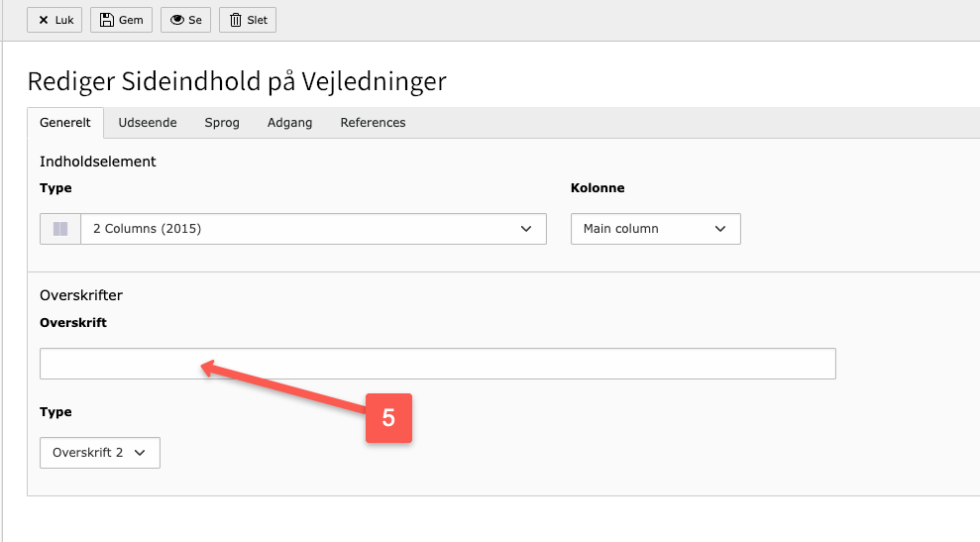Click the Rediger Sideindhold på Vejledninger page title
This screenshot has width=980, height=542.
[x=237, y=81]
